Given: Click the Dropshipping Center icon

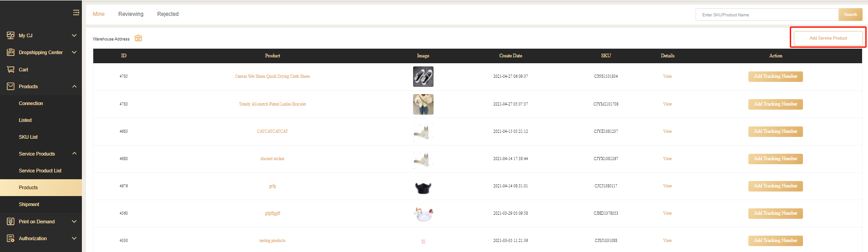Looking at the screenshot, I should pyautogui.click(x=10, y=52).
